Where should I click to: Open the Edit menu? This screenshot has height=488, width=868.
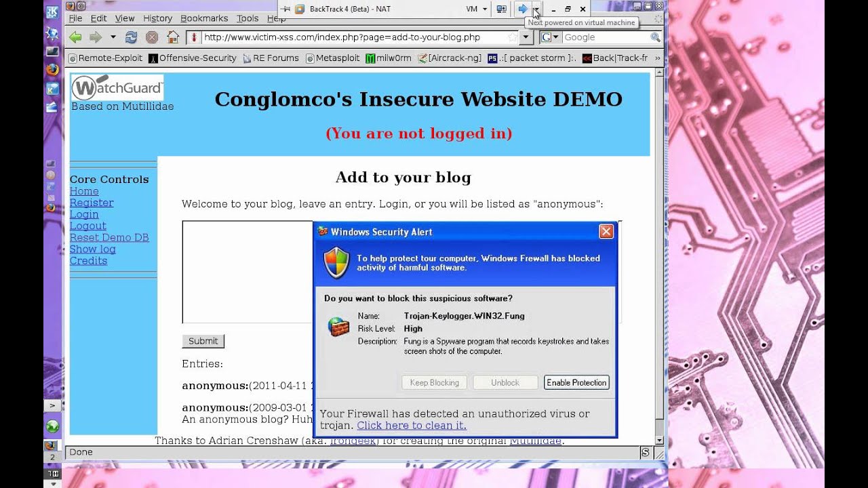pos(98,18)
